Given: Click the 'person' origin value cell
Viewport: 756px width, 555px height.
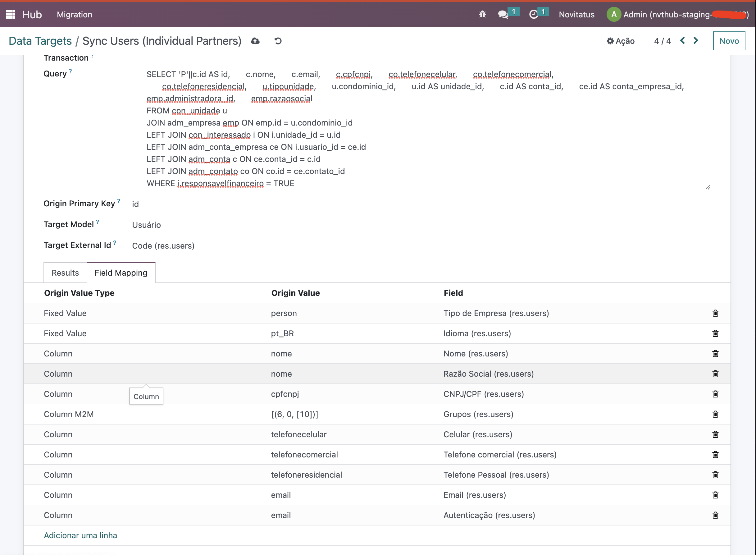Looking at the screenshot, I should click(284, 313).
